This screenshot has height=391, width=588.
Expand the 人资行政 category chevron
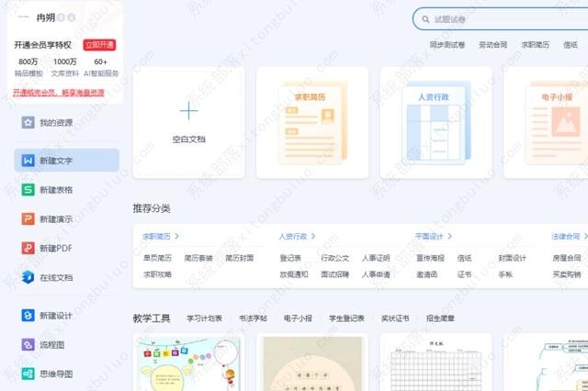click(313, 236)
